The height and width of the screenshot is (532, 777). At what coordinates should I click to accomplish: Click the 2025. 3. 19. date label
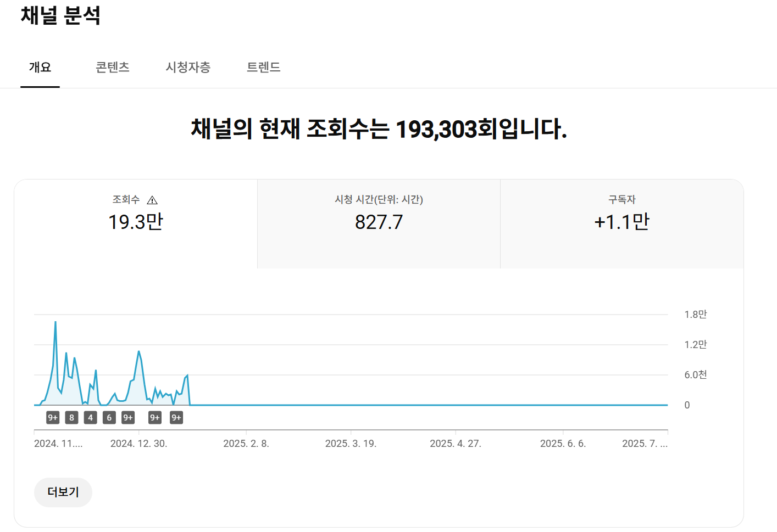(x=351, y=444)
